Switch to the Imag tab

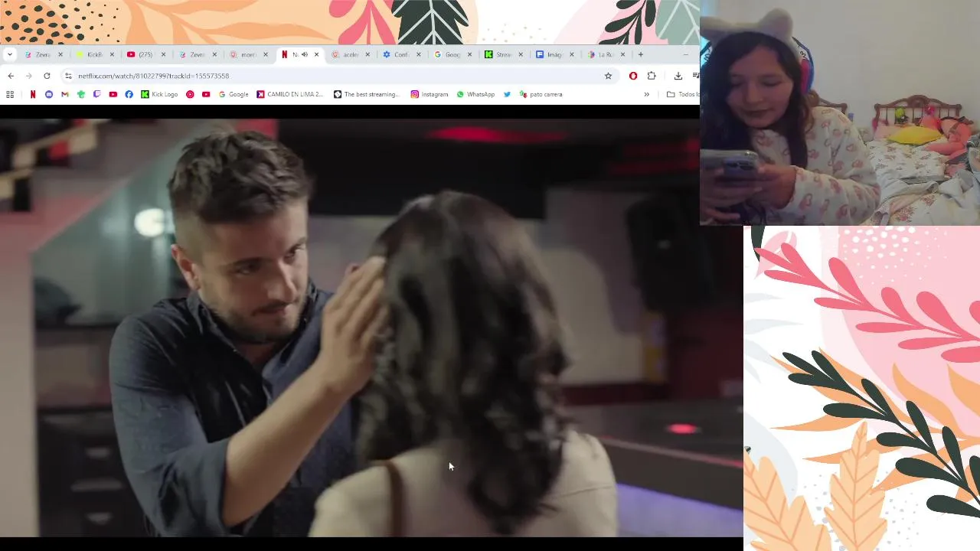554,54
